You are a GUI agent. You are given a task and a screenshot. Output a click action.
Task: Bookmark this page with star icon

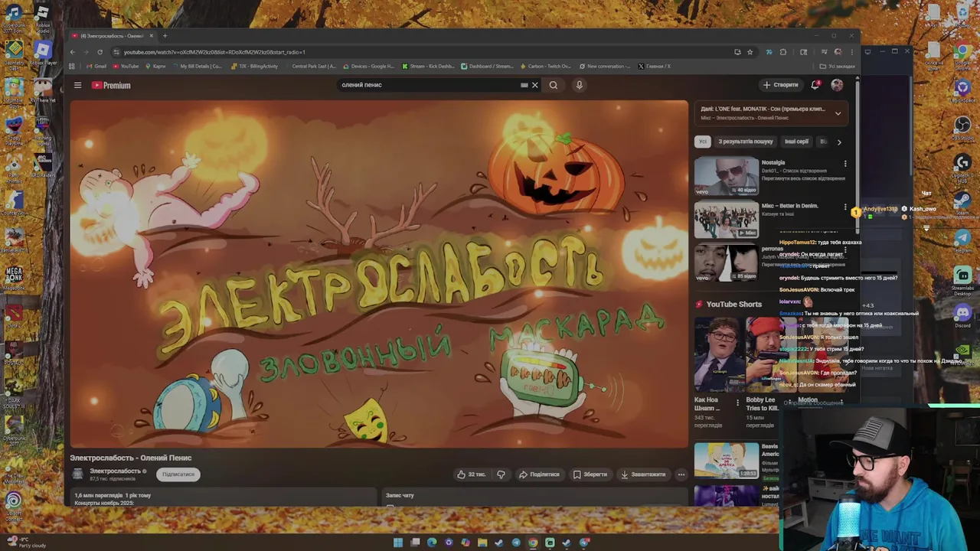(x=750, y=52)
